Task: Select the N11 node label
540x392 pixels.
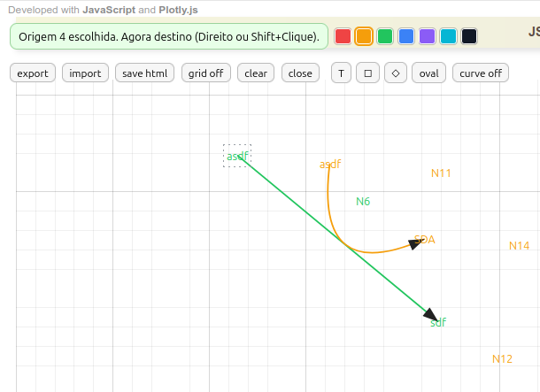Action: tap(441, 173)
